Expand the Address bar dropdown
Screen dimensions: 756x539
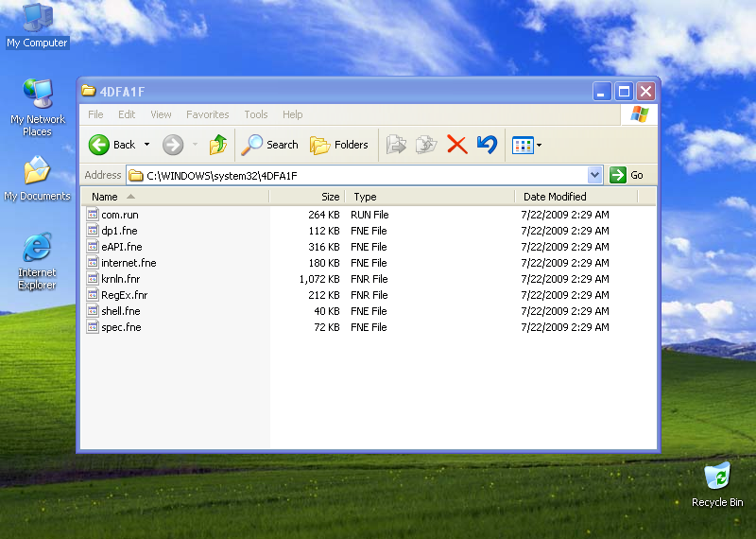coord(595,175)
